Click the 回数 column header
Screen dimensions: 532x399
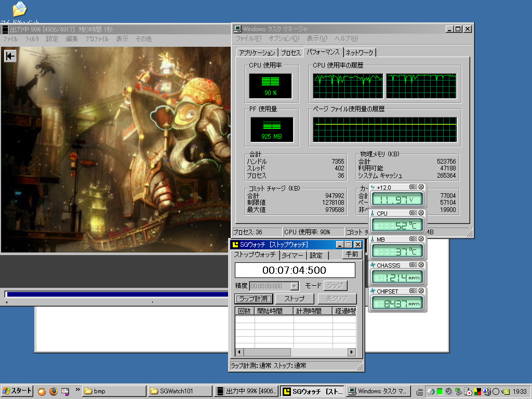[x=244, y=311]
